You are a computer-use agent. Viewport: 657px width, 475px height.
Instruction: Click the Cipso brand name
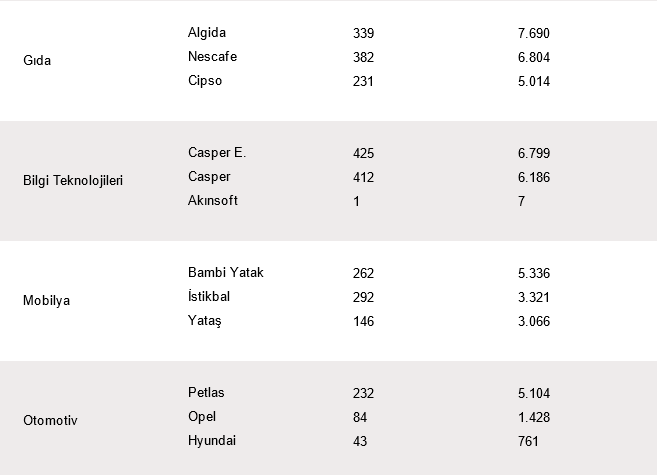[205, 81]
